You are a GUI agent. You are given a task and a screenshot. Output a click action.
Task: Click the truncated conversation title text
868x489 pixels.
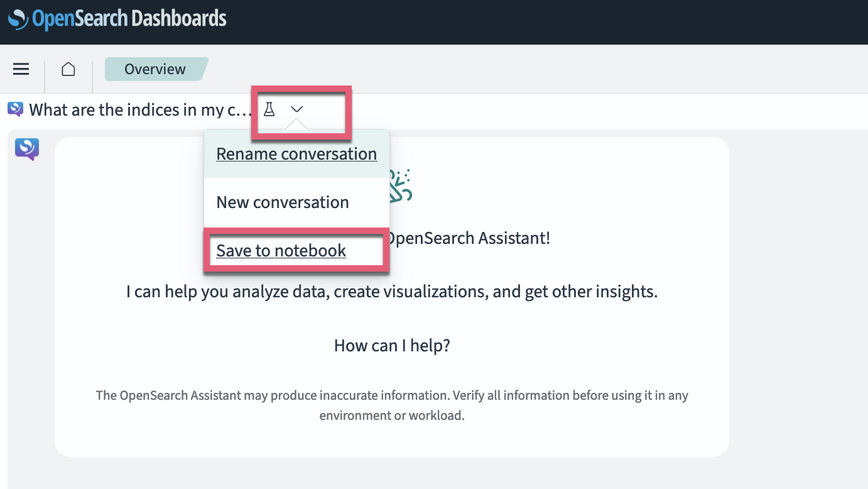(141, 109)
